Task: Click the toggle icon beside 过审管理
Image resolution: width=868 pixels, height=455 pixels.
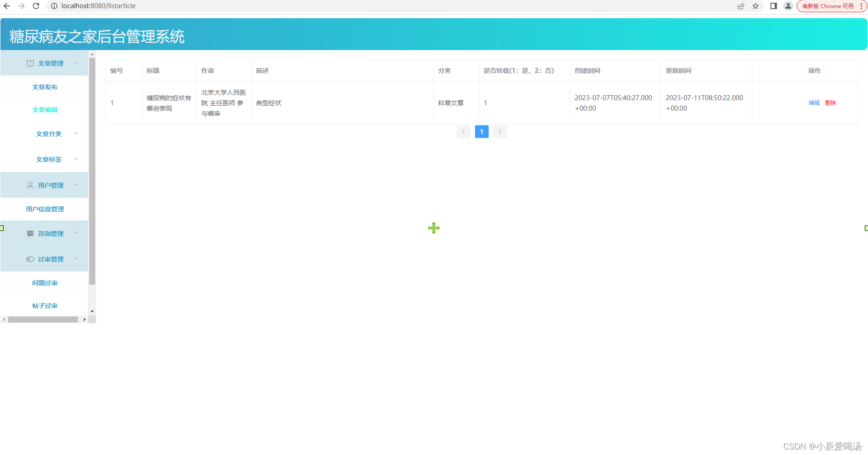Action: tap(30, 259)
